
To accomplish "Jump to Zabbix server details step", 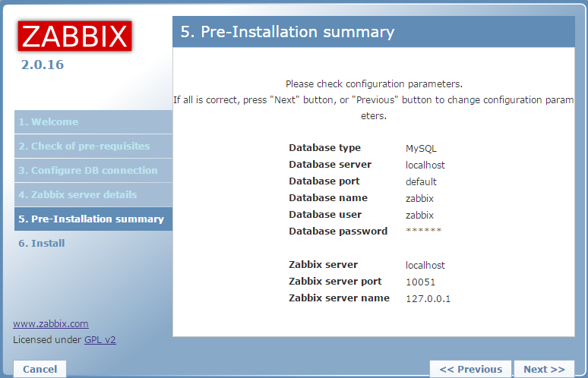I will point(78,195).
